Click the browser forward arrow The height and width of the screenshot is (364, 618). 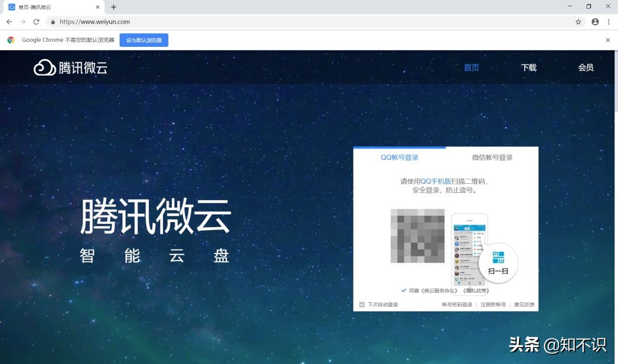click(x=23, y=21)
